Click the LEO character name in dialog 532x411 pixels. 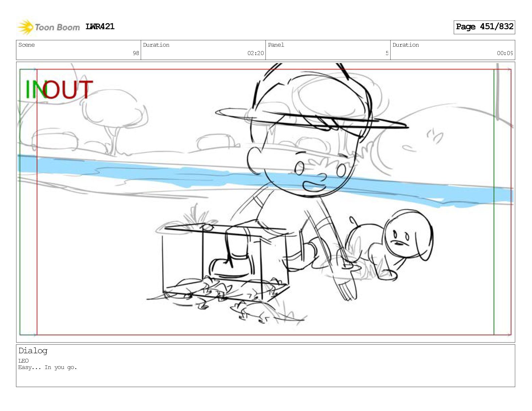tap(24, 361)
